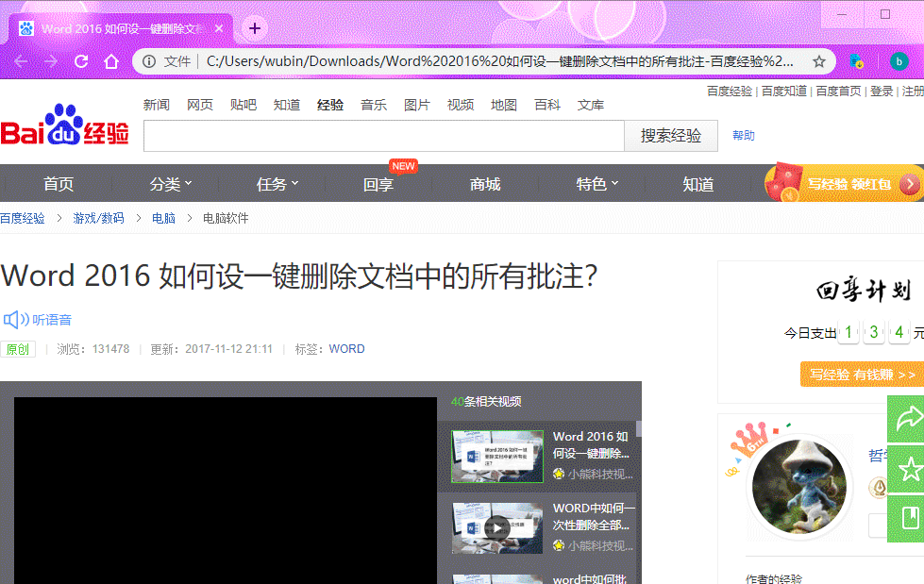Open the author's smurf avatar

[799, 486]
